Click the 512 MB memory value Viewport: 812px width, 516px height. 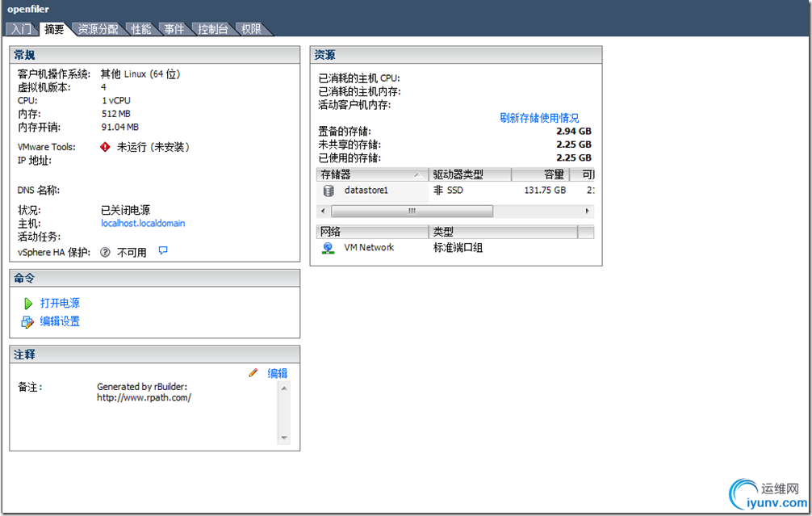(116, 114)
